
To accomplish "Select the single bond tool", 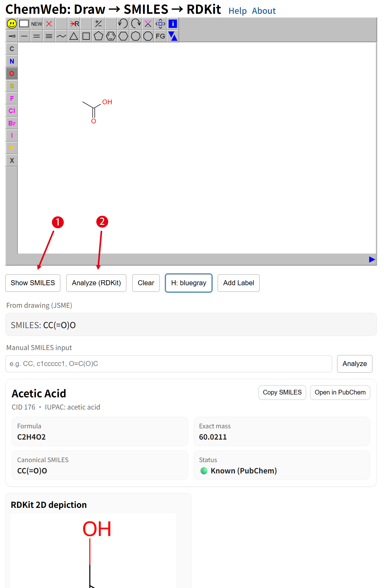I will pyautogui.click(x=24, y=36).
